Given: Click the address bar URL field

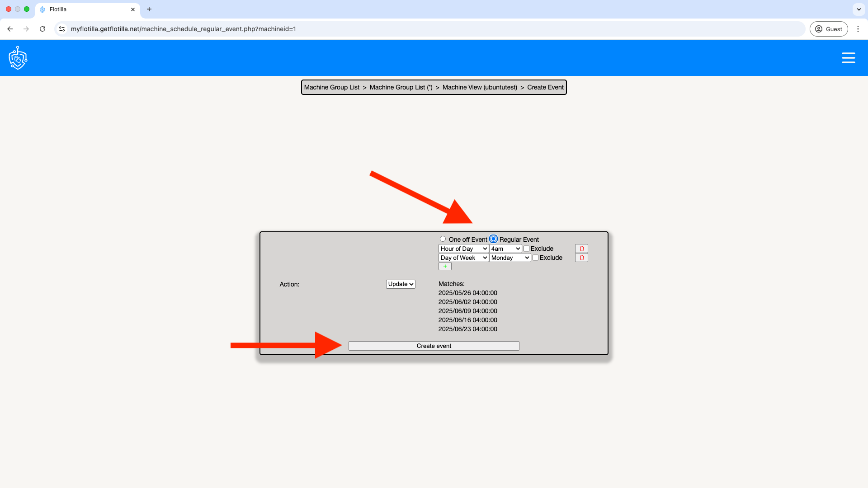Looking at the screenshot, I should point(316,29).
